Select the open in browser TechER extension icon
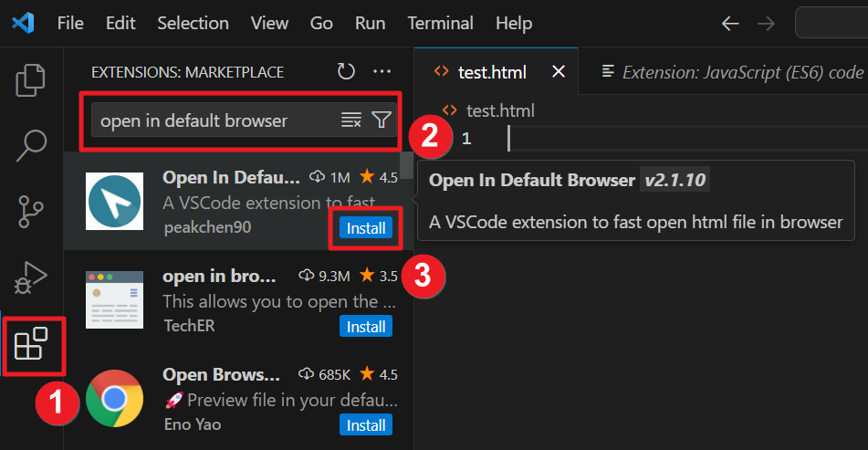This screenshot has height=450, width=868. [115, 299]
